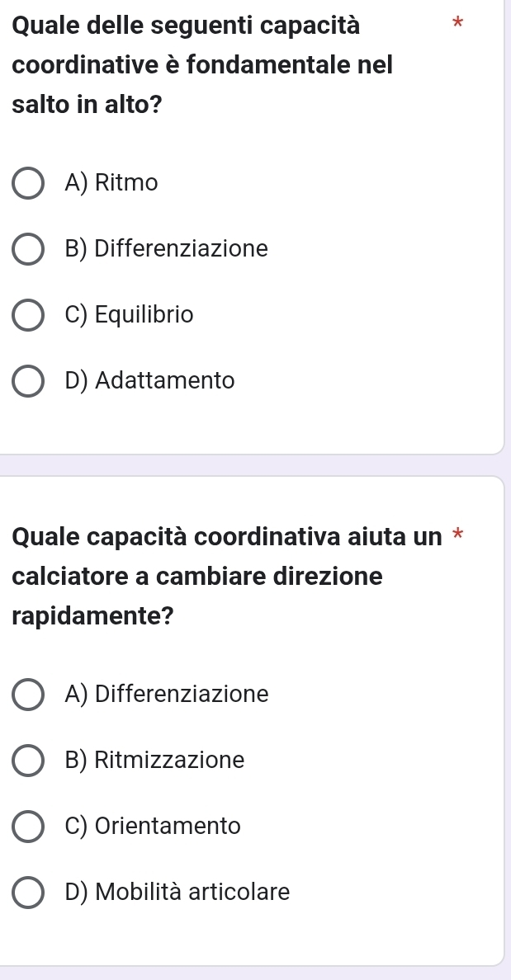This screenshot has width=511, height=980.
Task: Click the 'D) Mobilità articolare' label text
Action: (x=177, y=893)
